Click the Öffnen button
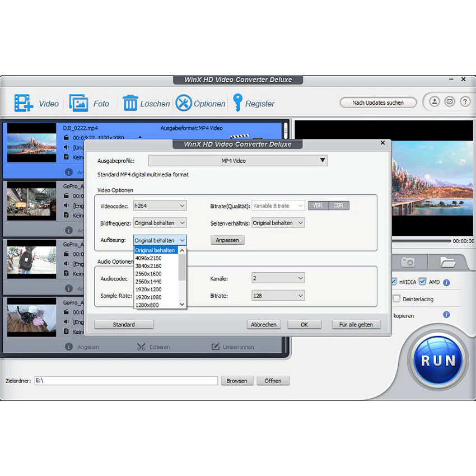This screenshot has height=476, width=476. tap(273, 381)
